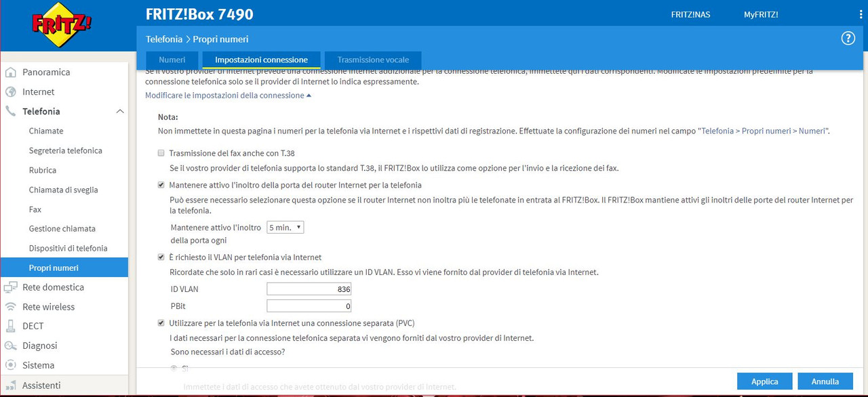Click the Sistema gear icon
The width and height of the screenshot is (868, 397).
tap(10, 365)
